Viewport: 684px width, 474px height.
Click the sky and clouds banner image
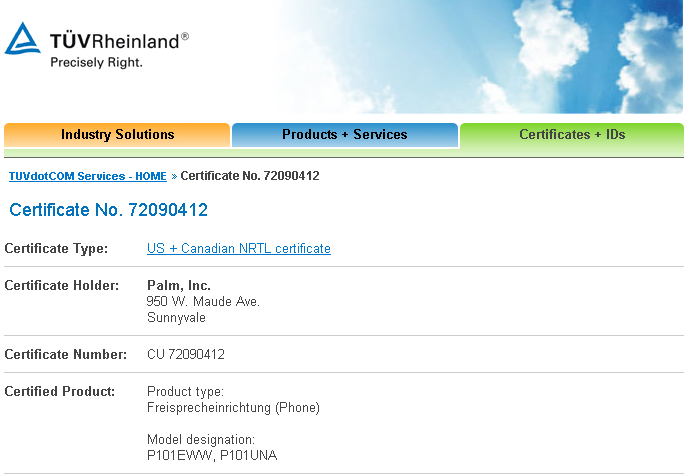480,57
